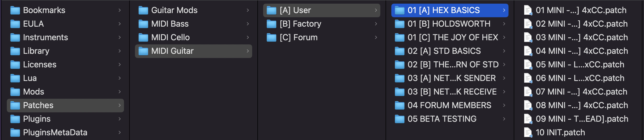Expand the MIDI Cello folder chevron

(x=248, y=37)
